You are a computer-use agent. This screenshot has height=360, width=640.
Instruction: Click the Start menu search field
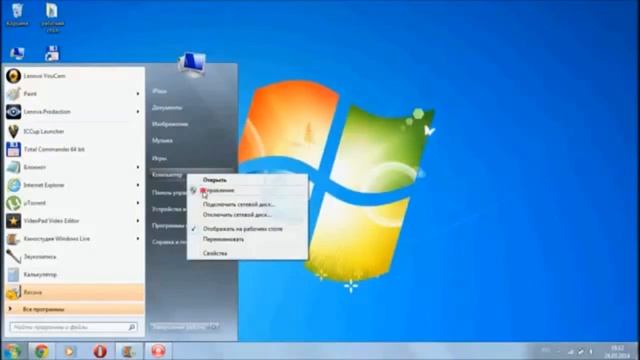pos(73,327)
